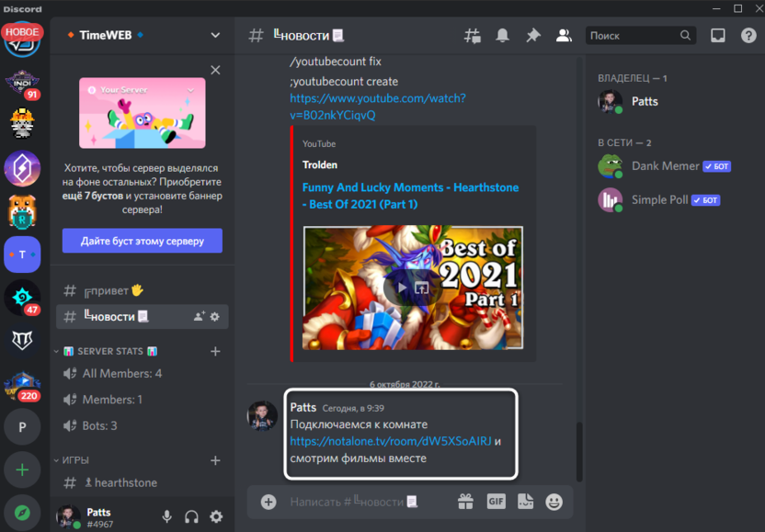Expand the TimeWEB server dropdown menu
Image resolution: width=765 pixels, height=532 pixels.
click(215, 35)
